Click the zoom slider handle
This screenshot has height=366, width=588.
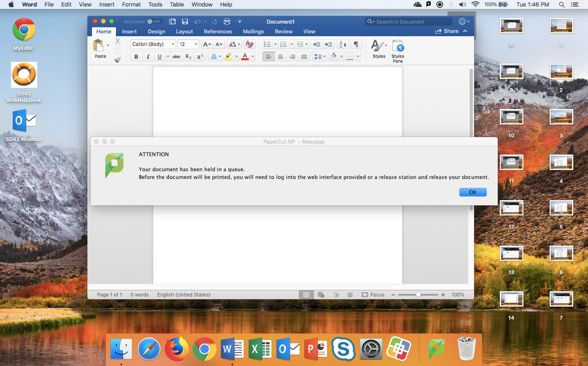pos(418,295)
